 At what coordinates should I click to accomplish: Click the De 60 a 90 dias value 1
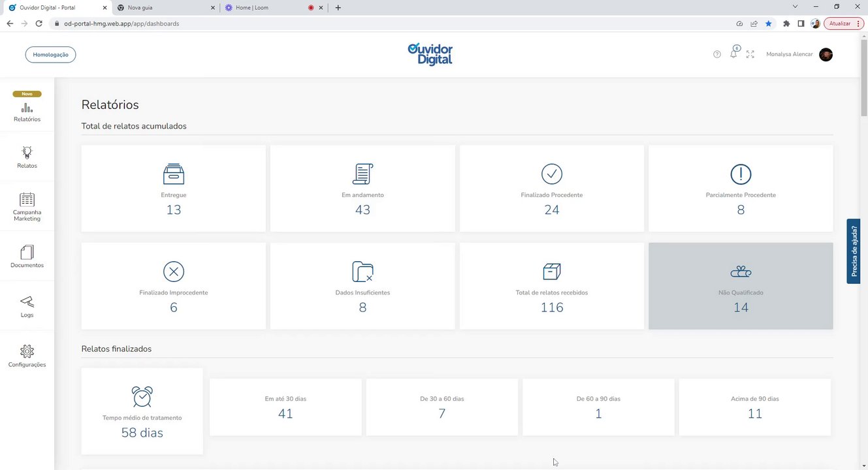[598, 414]
